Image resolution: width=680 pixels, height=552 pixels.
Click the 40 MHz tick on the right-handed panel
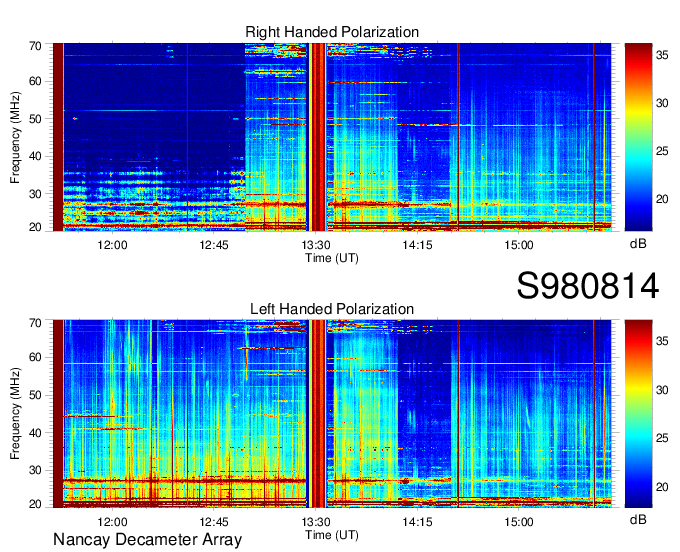pos(35,156)
